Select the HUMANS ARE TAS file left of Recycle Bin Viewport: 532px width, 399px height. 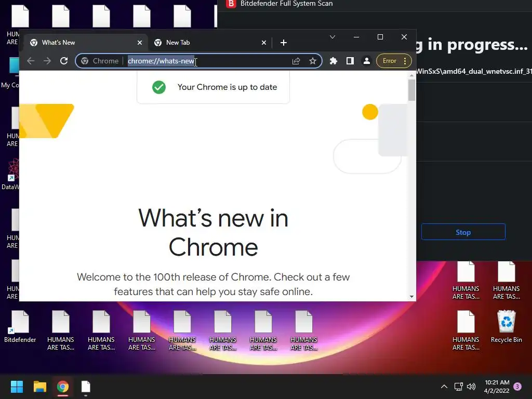(x=466, y=330)
